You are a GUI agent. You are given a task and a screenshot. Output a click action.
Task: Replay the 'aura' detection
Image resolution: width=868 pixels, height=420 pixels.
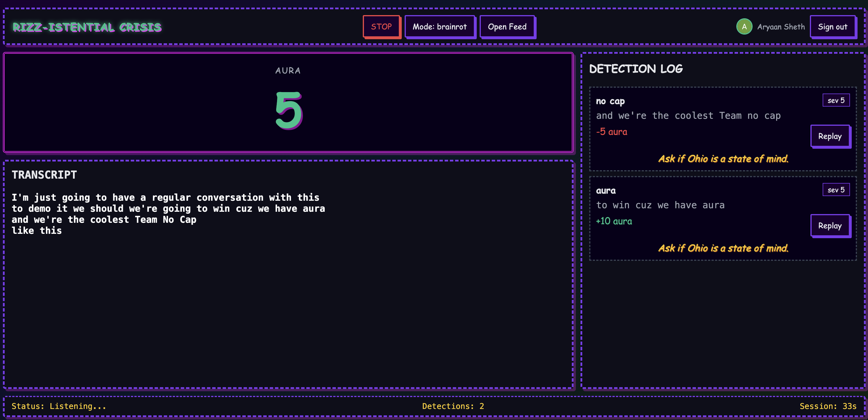click(830, 226)
